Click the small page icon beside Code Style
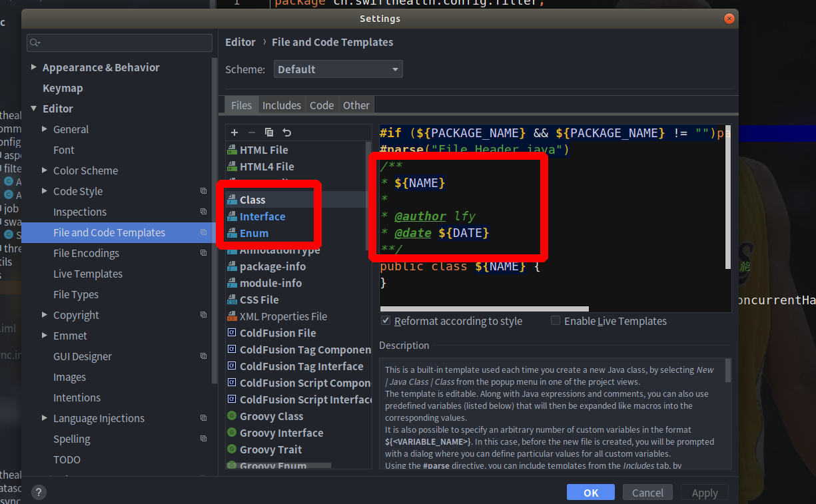This screenshot has width=816, height=504. coord(203,191)
